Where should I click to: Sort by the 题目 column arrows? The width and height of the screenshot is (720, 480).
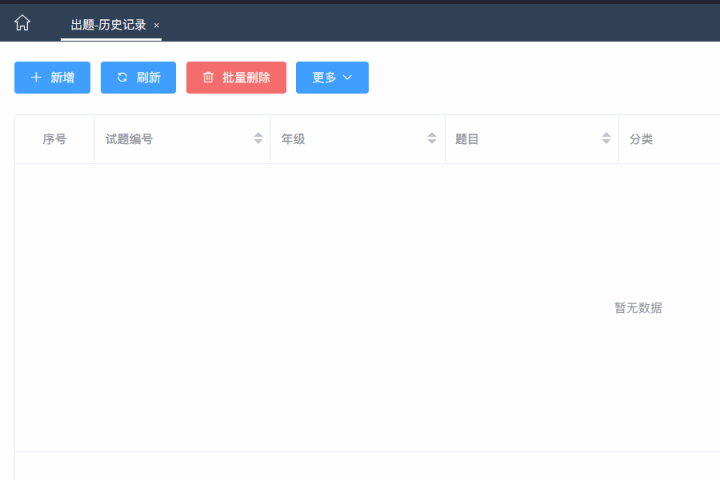coord(606,138)
